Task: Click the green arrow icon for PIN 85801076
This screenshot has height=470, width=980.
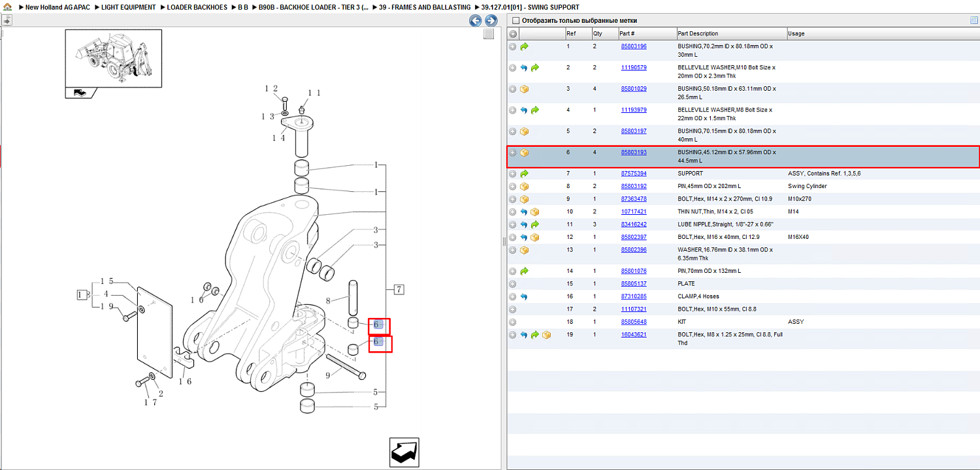Action: pos(524,271)
